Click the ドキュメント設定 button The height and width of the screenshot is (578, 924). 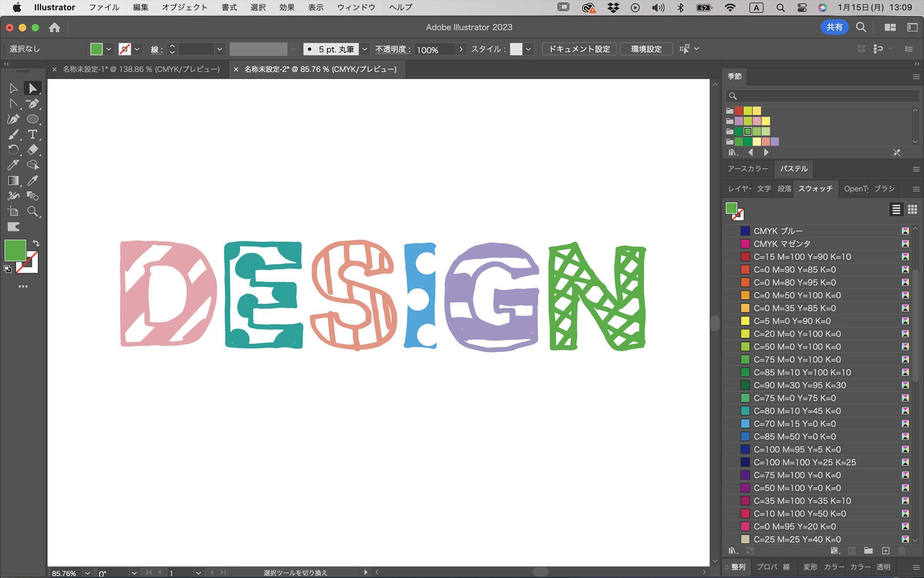tap(579, 49)
